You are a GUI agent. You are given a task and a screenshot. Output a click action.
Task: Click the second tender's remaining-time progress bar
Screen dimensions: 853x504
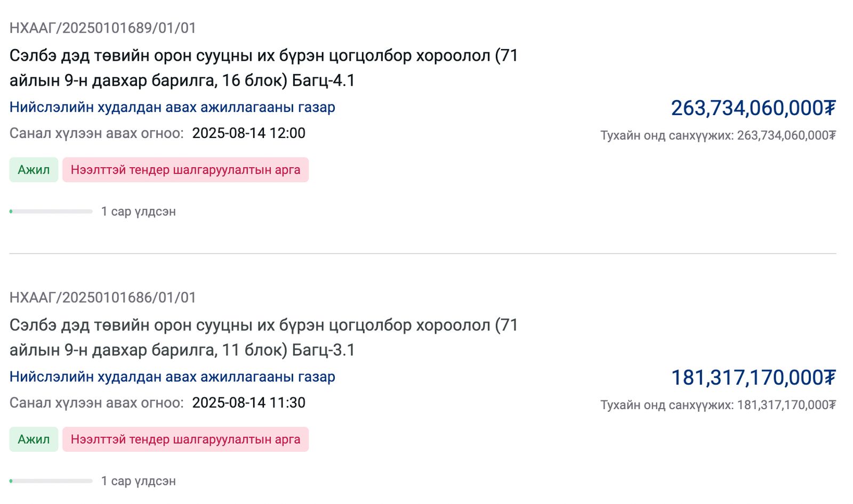(51, 481)
